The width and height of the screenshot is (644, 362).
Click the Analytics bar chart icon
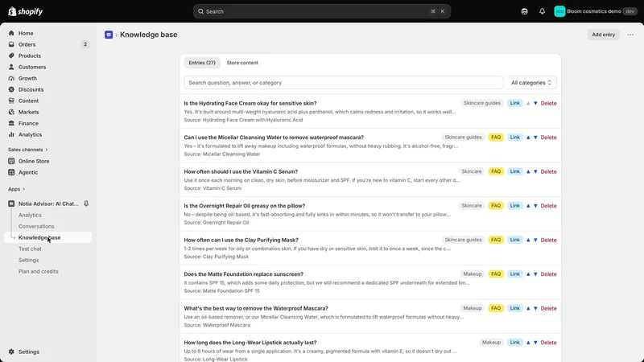click(11, 134)
